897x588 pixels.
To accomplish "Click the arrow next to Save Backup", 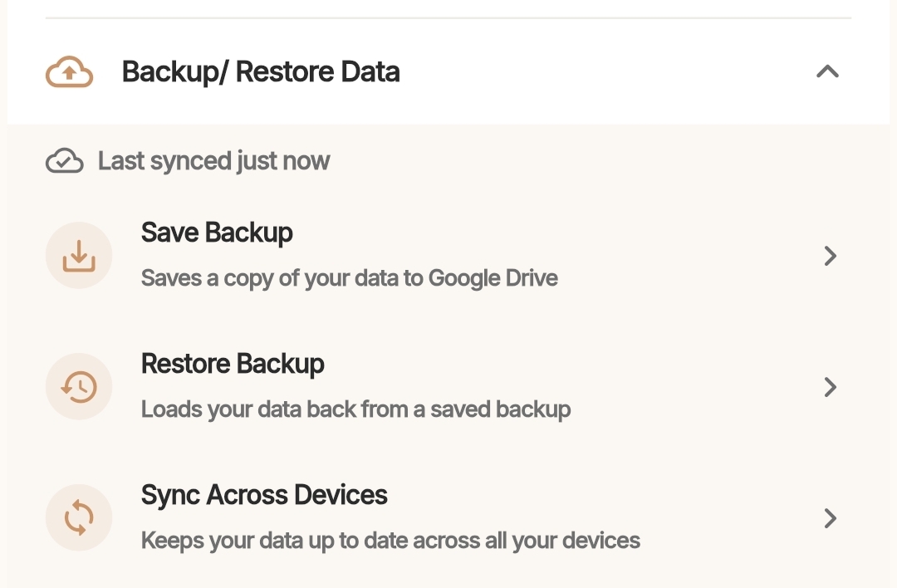I will tap(830, 256).
